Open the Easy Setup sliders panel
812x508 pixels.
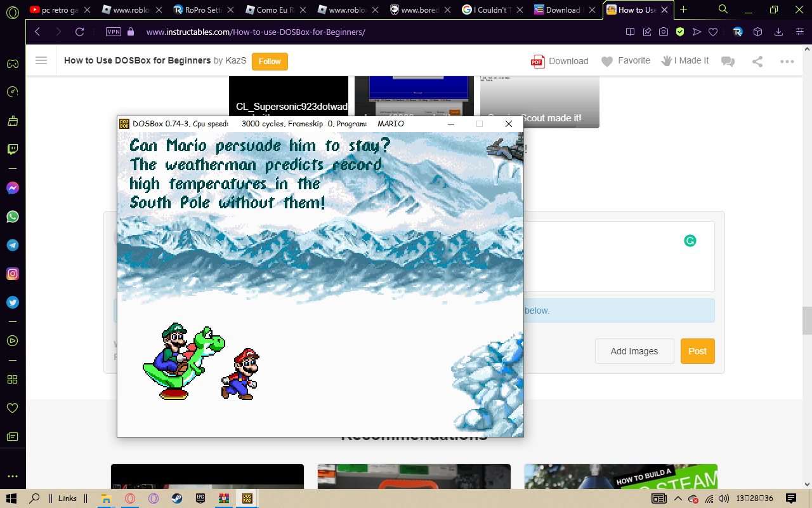799,31
